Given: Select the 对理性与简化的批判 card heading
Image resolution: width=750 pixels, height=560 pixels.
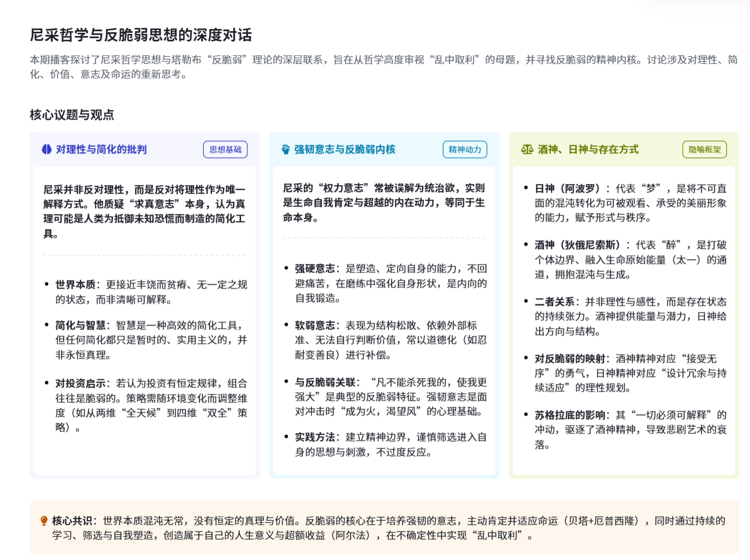Looking at the screenshot, I should click(x=101, y=149).
